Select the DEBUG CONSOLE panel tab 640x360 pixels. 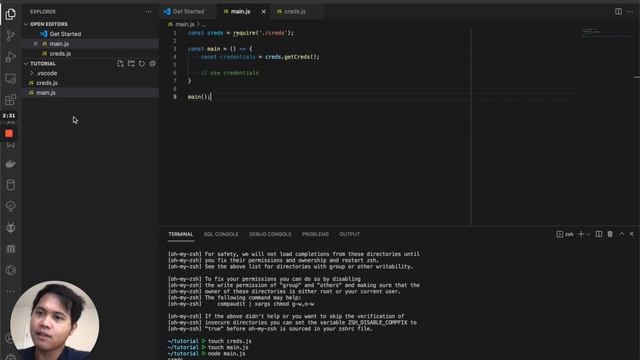click(x=270, y=234)
